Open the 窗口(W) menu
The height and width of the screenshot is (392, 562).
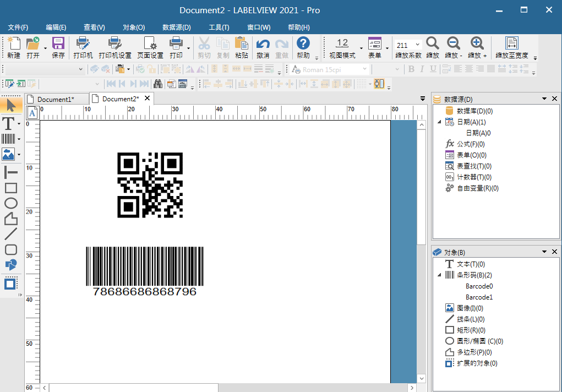pyautogui.click(x=259, y=28)
